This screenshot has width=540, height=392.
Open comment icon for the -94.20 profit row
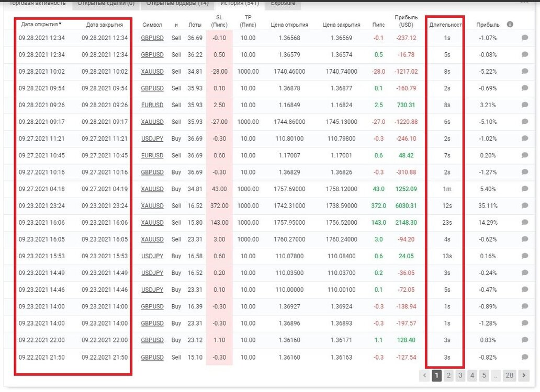coord(525,239)
